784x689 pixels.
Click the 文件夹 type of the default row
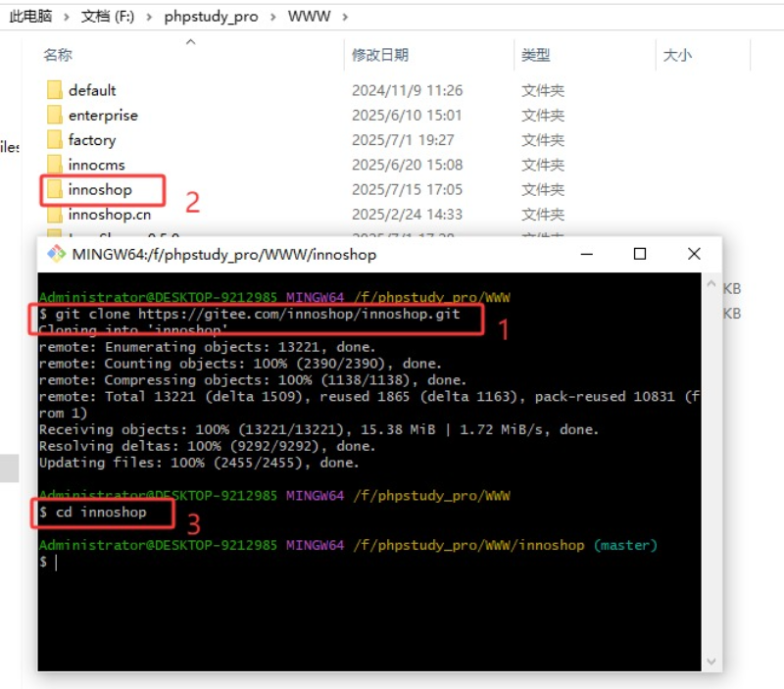point(543,90)
